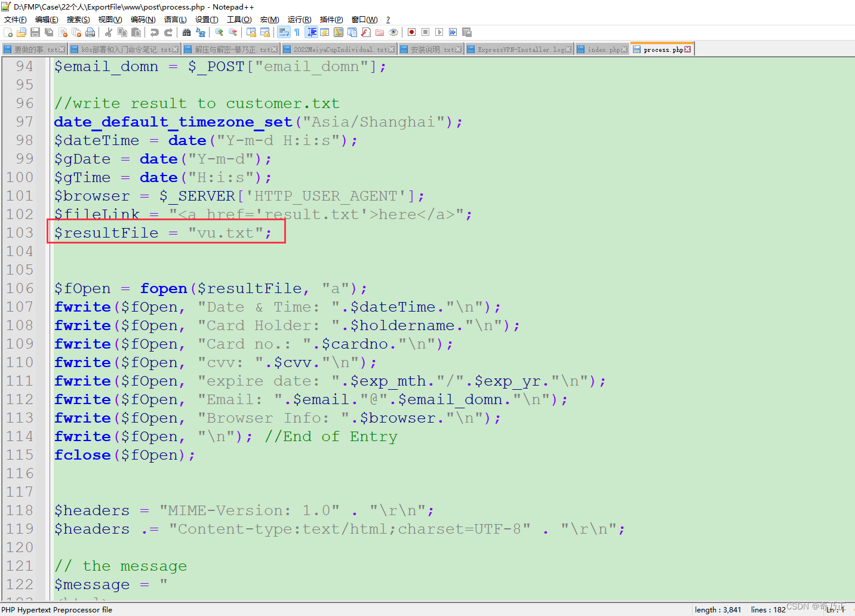Open the 语言(L) menu
The height and width of the screenshot is (616, 855).
[175, 20]
